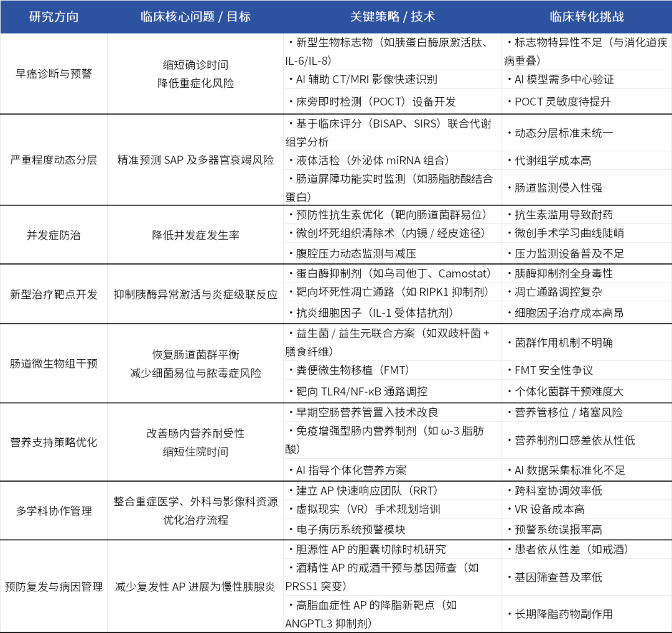Select the 营养支持策略优化 cell

[54, 442]
